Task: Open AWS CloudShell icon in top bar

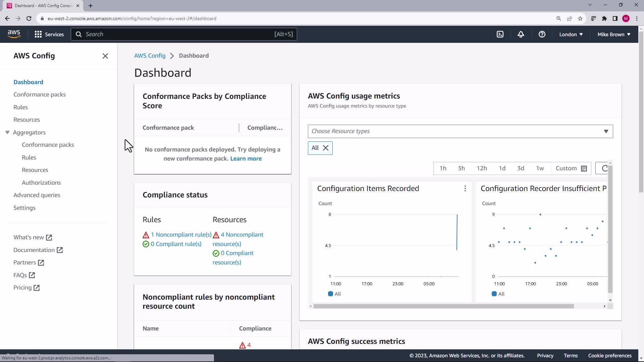Action: (500, 34)
